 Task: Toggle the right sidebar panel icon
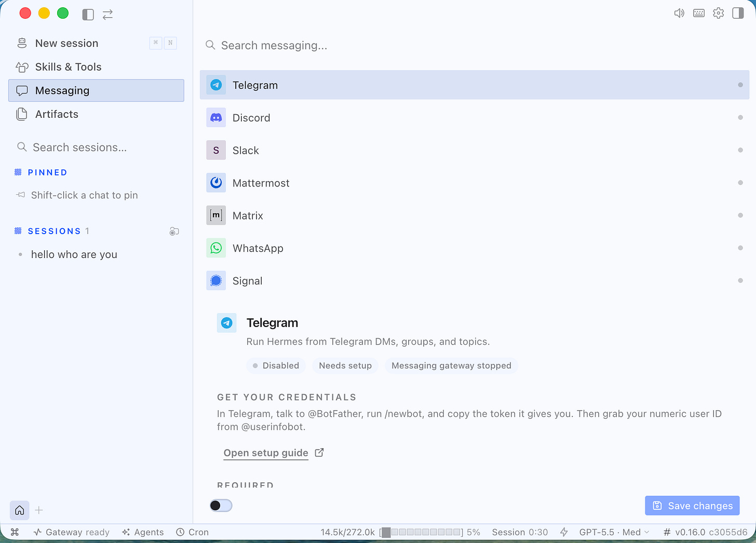click(x=738, y=13)
